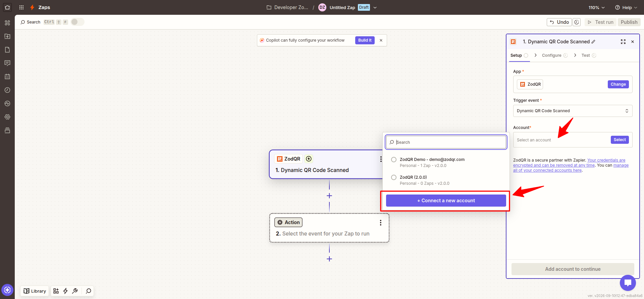Open the purple Copilot compass button
Screen dimensions: 644x299
pos(7,290)
